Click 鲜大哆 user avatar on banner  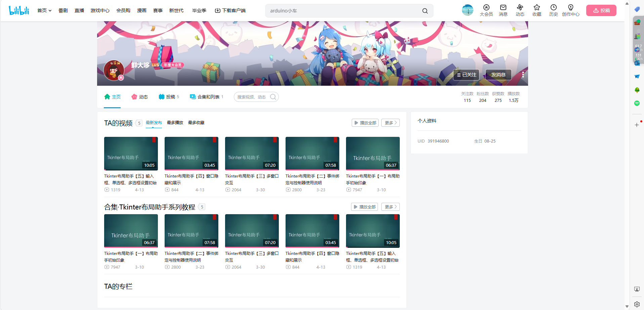114,70
